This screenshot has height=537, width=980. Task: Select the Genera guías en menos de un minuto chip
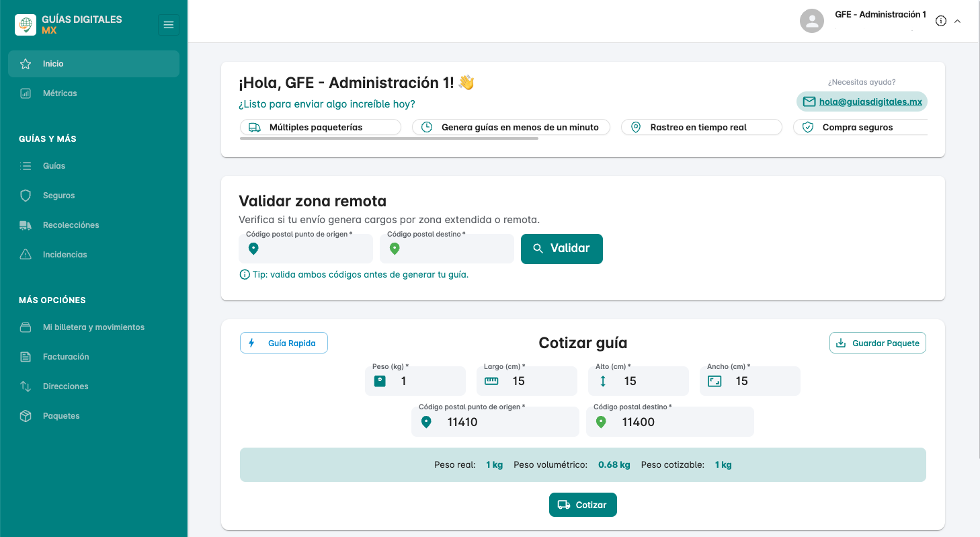tap(511, 127)
